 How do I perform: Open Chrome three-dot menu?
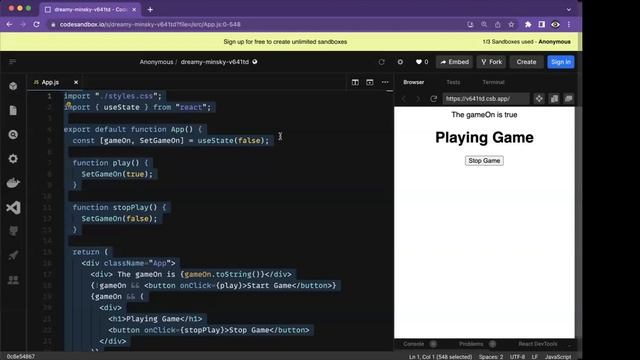coord(569,24)
